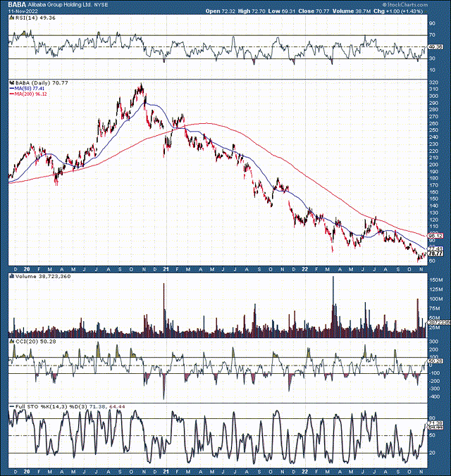
Task: Click year label 20 under the price panel
Action: 27,269
